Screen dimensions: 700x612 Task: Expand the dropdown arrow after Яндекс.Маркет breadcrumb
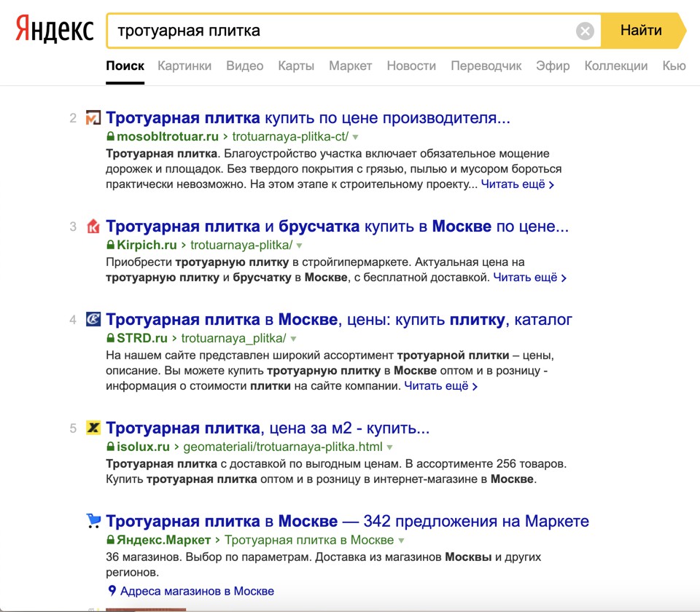coord(401,540)
